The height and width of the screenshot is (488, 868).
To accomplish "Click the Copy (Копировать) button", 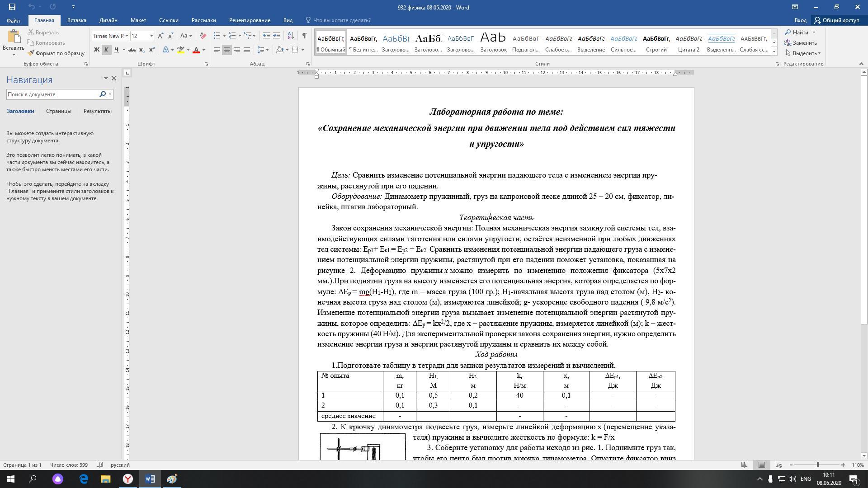I will click(46, 43).
